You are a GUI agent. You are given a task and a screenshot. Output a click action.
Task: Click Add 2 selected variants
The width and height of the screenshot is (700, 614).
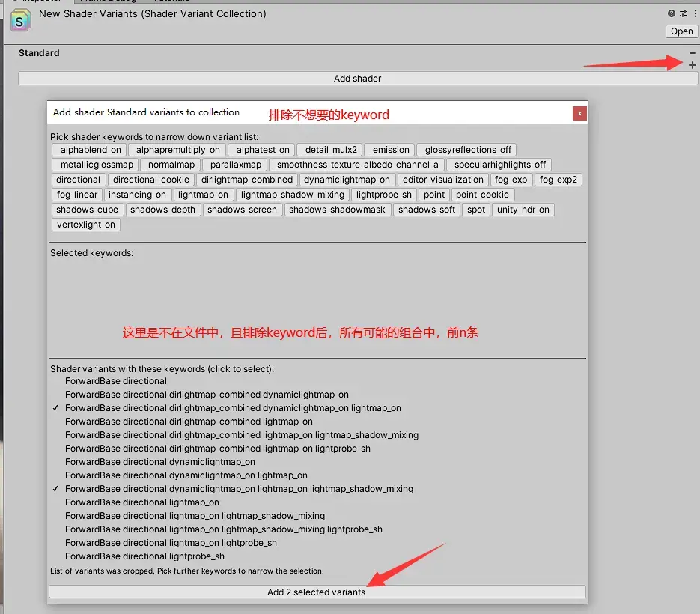316,591
